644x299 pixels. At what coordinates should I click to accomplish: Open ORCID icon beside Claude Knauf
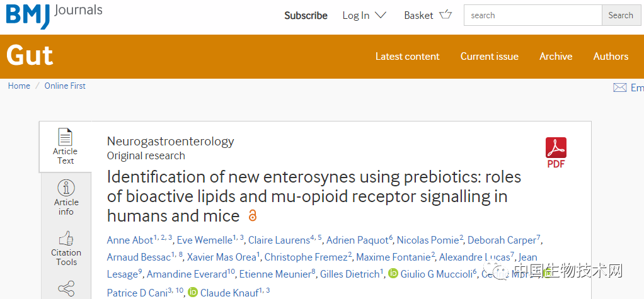tap(193, 292)
